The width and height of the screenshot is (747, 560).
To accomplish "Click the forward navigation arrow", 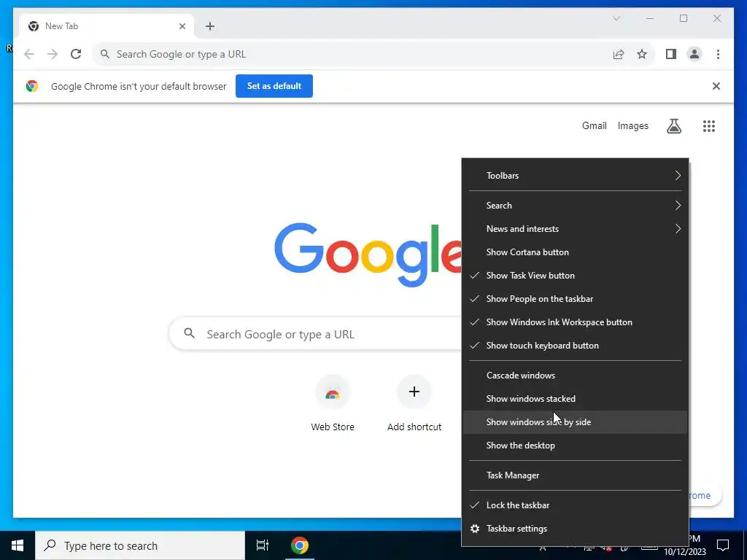I will coord(53,54).
